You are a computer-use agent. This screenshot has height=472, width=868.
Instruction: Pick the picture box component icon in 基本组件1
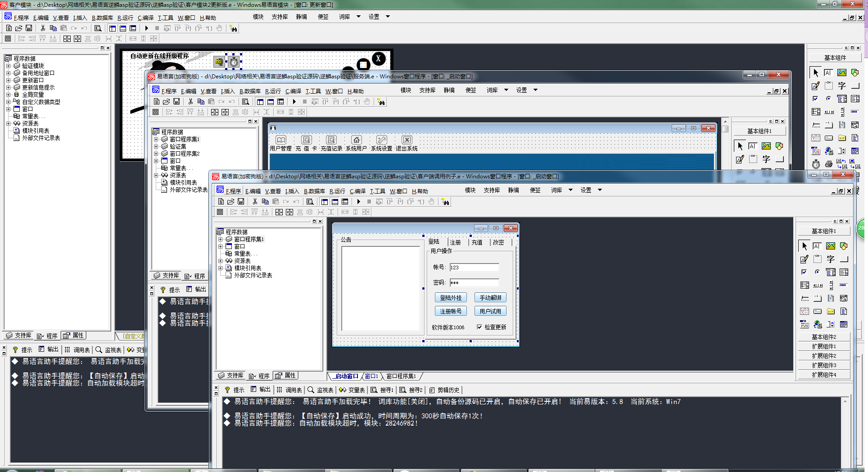831,246
